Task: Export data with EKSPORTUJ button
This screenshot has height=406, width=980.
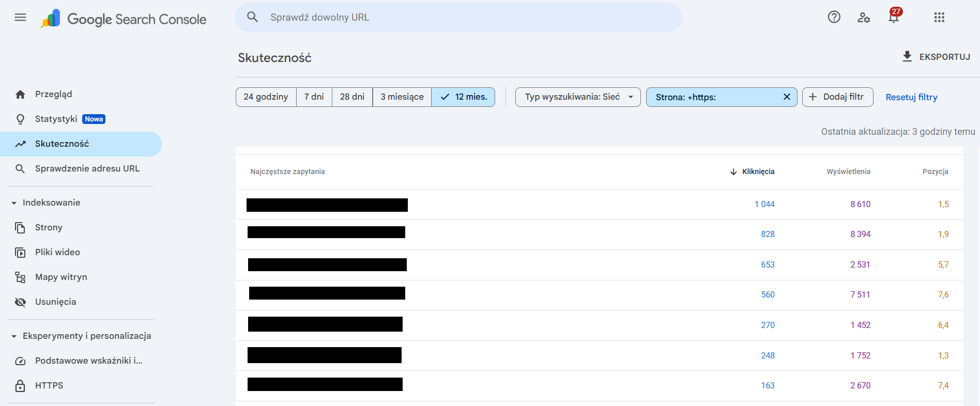Action: click(936, 57)
